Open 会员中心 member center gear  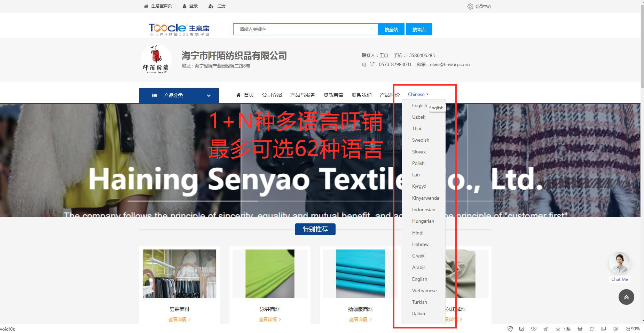pyautogui.click(x=479, y=7)
